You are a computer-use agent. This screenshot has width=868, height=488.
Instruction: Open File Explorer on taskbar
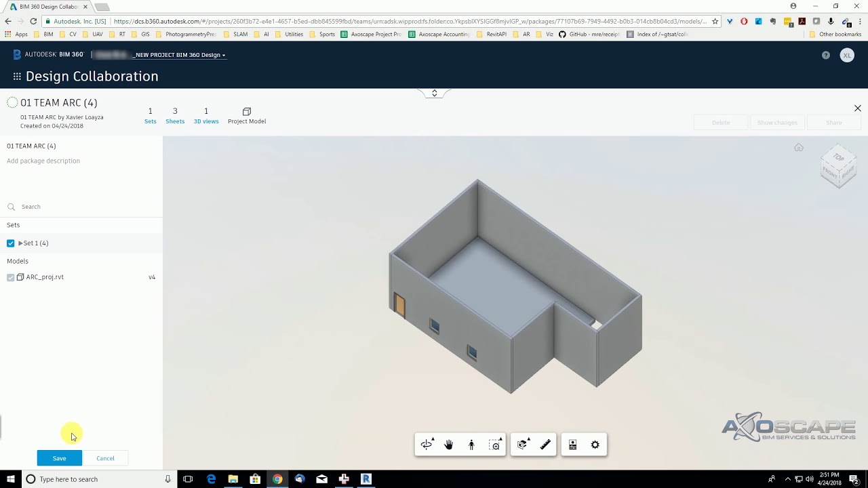click(233, 479)
